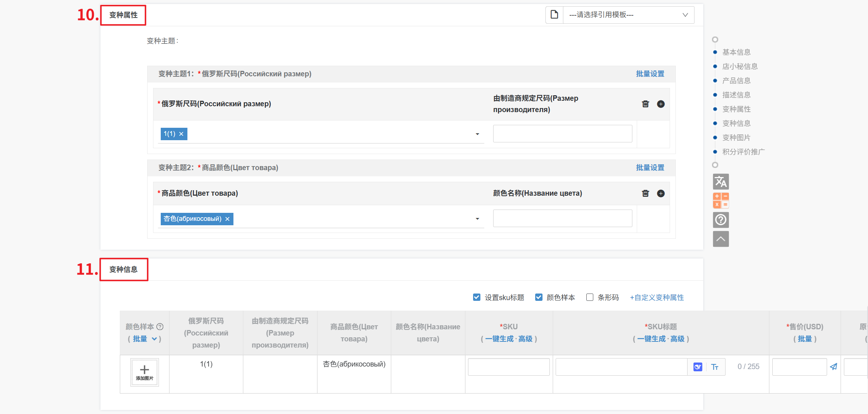This screenshot has width=868, height=414.
Task: Click the SKU title text format icon
Action: pyautogui.click(x=715, y=367)
